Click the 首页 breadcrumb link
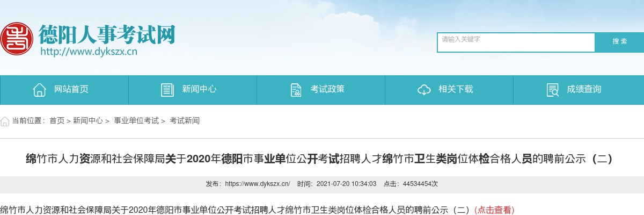This screenshot has height=215, width=644. point(57,121)
